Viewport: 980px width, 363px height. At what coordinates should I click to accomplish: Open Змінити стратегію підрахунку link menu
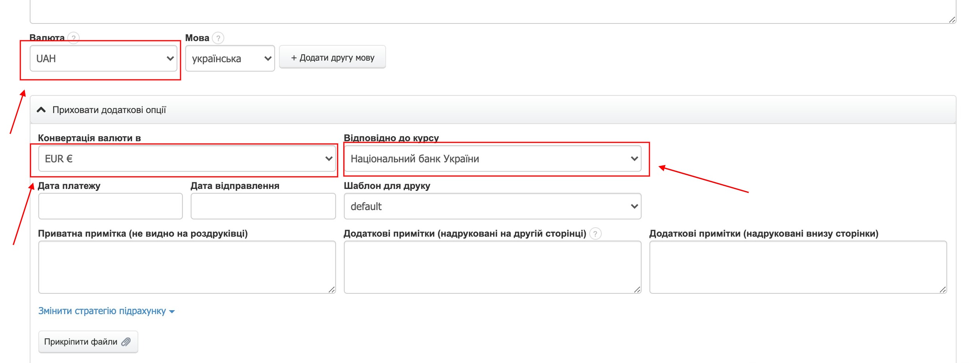[106, 311]
